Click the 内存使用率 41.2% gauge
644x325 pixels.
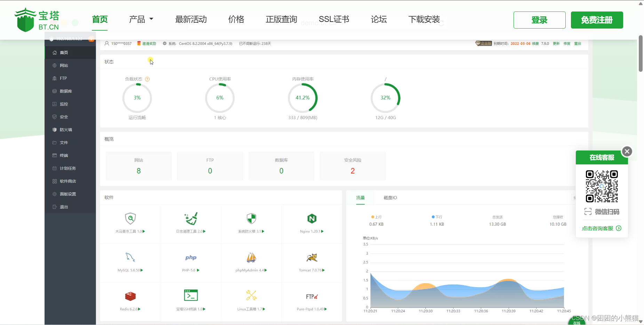(303, 98)
